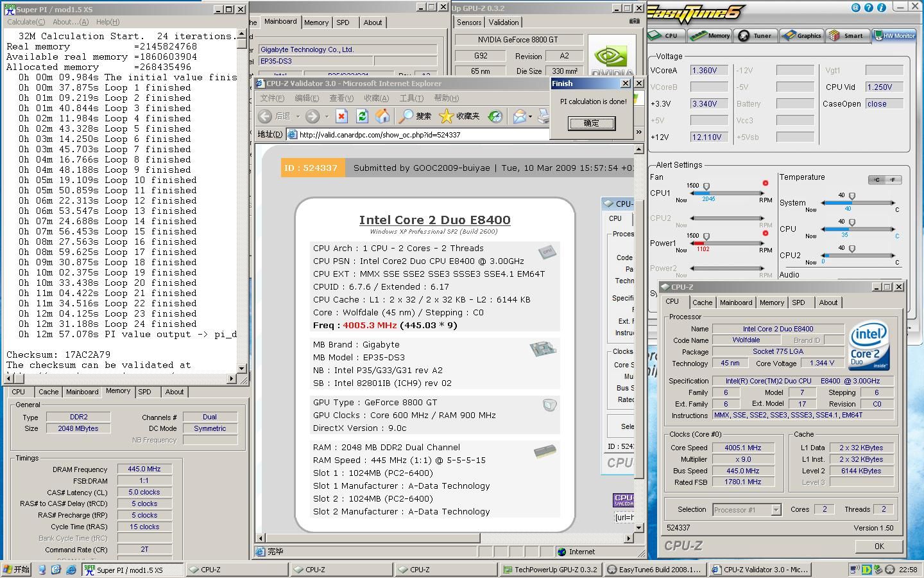Switch temperature unit to Celsius
924x578 pixels.
877,180
